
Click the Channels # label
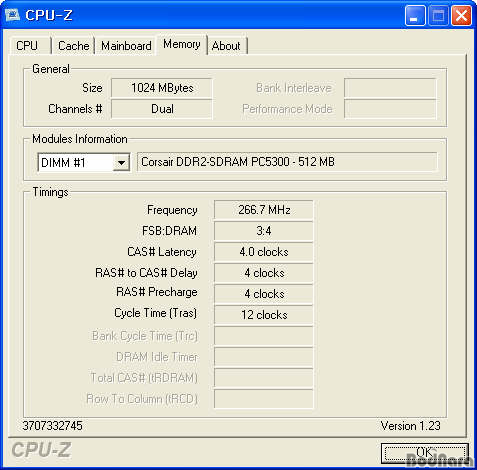click(75, 109)
